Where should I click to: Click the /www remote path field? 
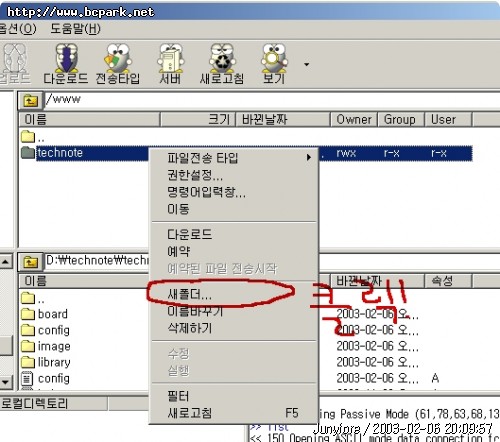tap(272, 100)
